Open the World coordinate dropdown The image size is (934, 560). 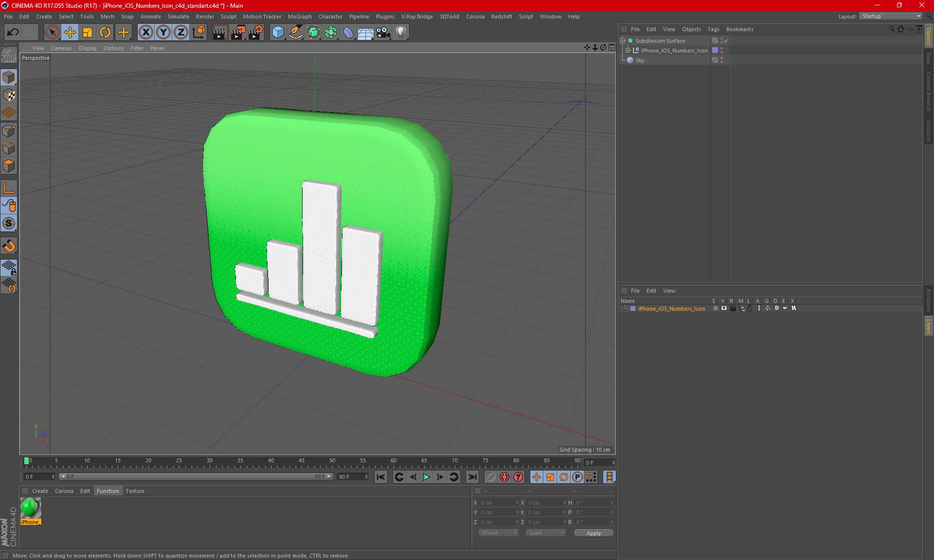click(499, 533)
